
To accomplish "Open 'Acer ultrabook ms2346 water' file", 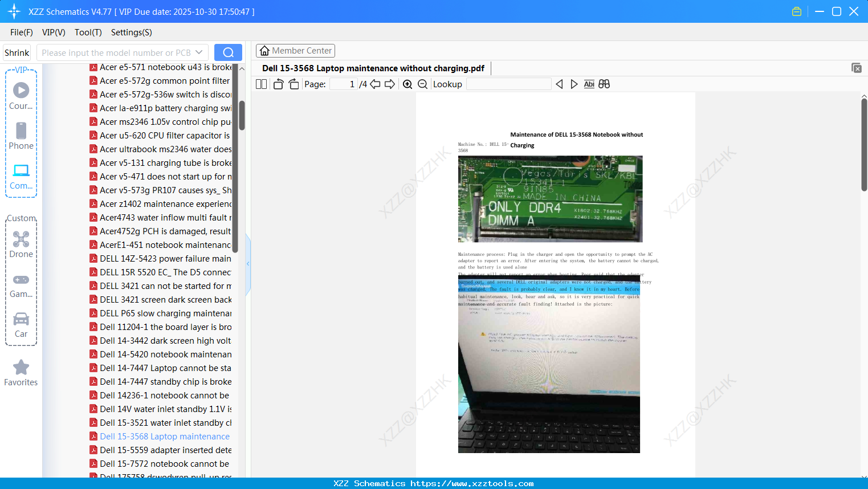I will (x=161, y=149).
